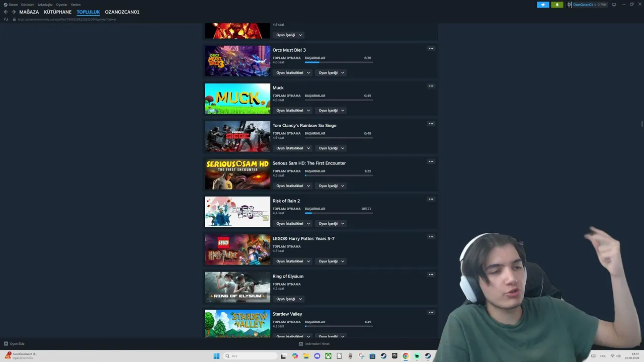Open the Orcs Must Die! 3 title link
This screenshot has width=644, height=362.
pos(289,50)
